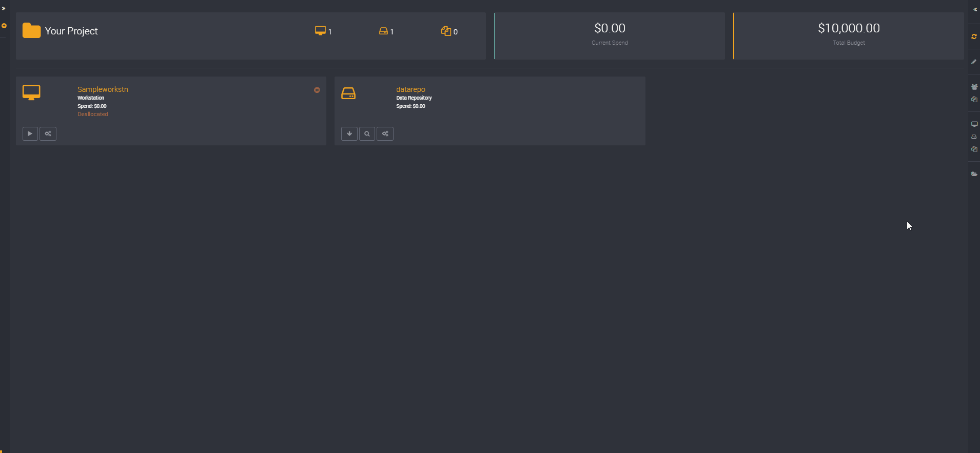Viewport: 980px width, 453px height.
Task: Click the Total Budget label
Action: pos(849,43)
